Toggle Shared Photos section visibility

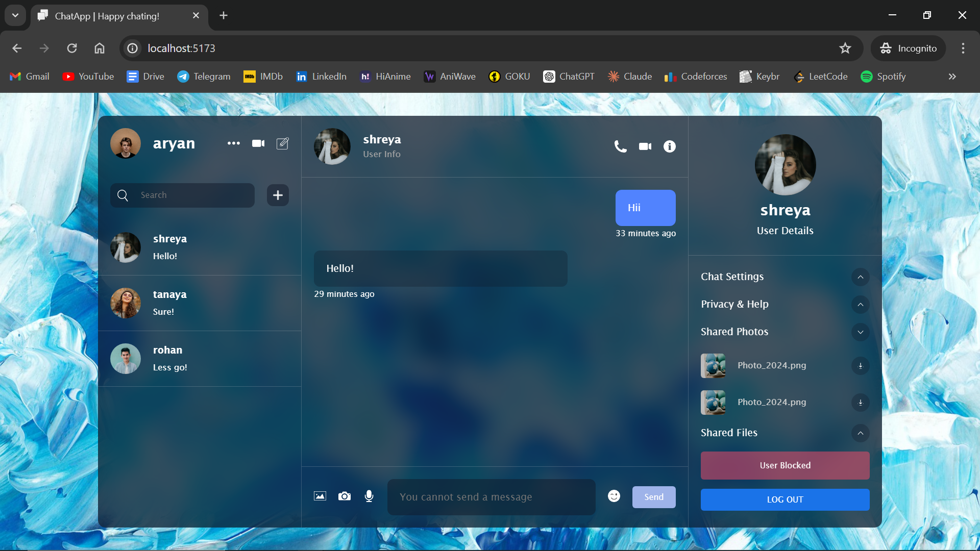click(860, 332)
